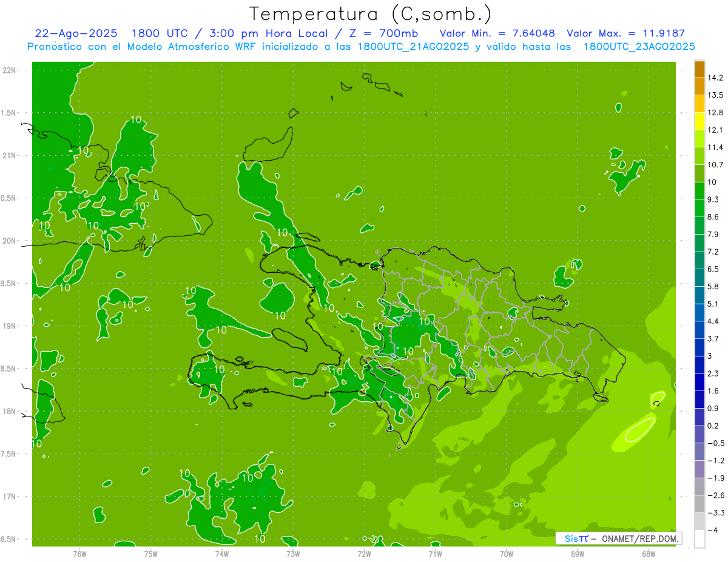The height and width of the screenshot is (562, 728).
Task: Select the "Valor Min. = 7.64048" readout
Action: [x=497, y=33]
